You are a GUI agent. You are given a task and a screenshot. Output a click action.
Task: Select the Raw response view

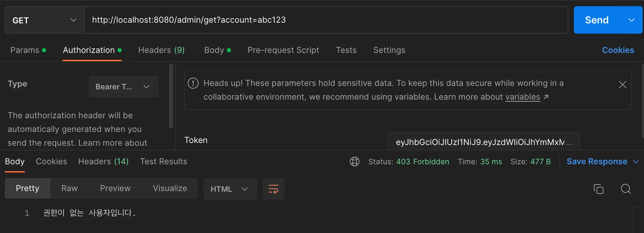[69, 188]
